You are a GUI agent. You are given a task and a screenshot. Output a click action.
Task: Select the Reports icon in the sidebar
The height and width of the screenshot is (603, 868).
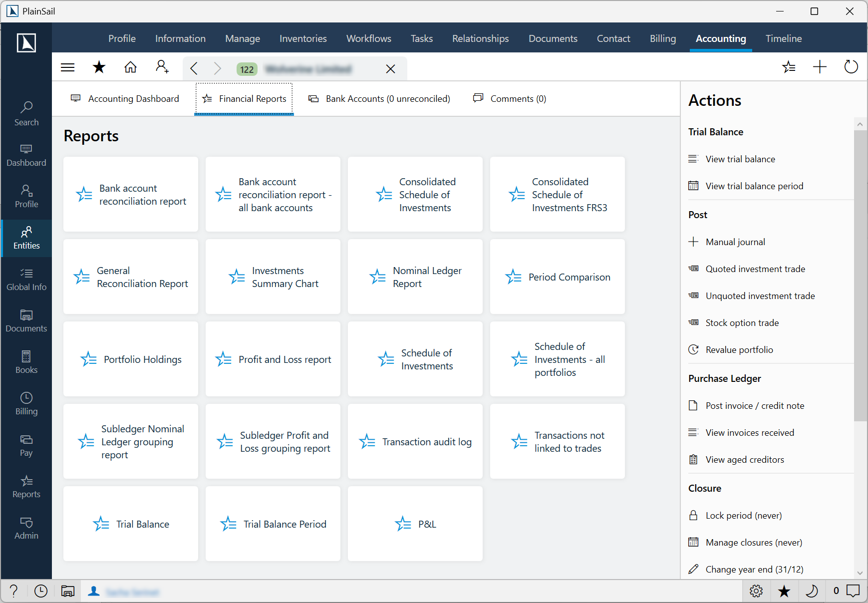26,487
